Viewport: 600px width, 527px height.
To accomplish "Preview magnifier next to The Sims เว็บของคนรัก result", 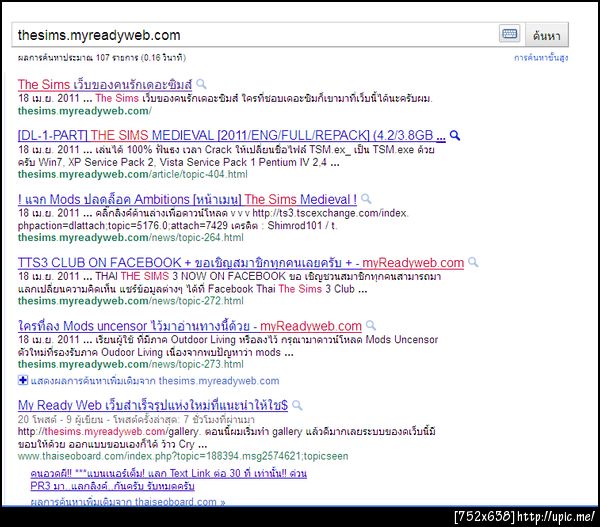I will point(201,84).
